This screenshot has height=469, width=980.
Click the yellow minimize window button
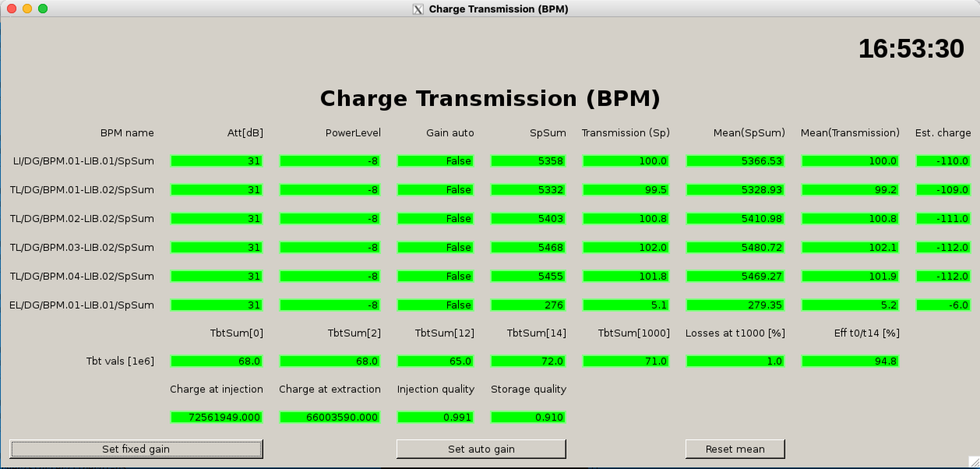[x=27, y=9]
